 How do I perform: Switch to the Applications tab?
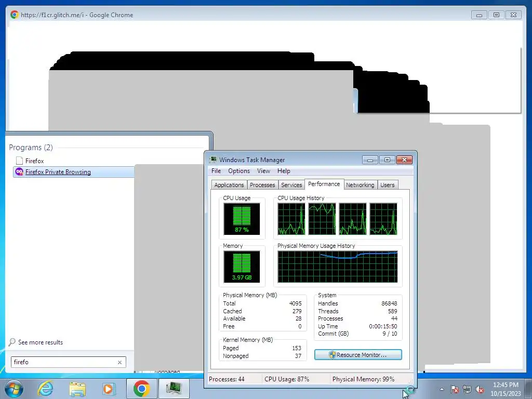coord(229,185)
